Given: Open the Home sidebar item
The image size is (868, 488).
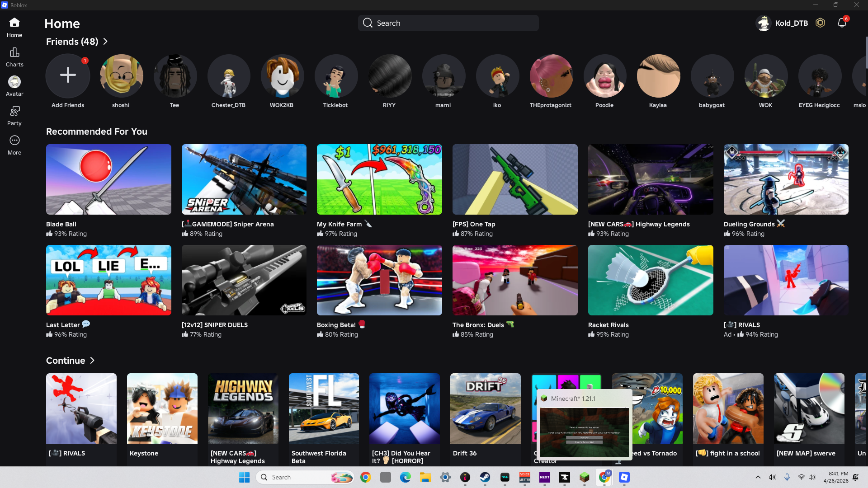Looking at the screenshot, I should (14, 27).
